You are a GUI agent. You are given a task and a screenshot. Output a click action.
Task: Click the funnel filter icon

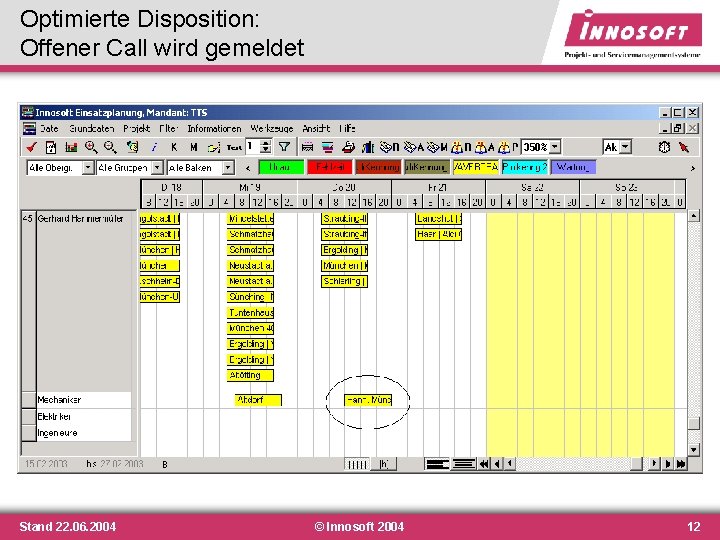coord(284,147)
